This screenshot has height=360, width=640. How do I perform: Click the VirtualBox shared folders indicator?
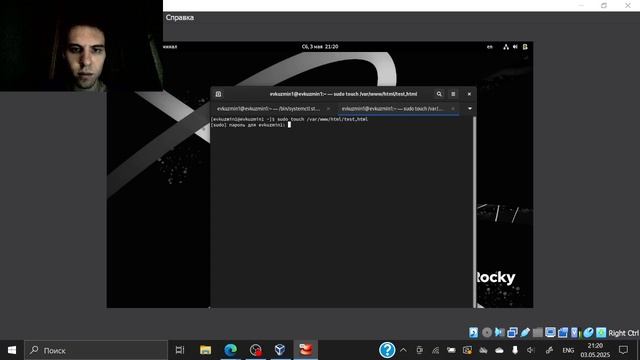pyautogui.click(x=538, y=333)
